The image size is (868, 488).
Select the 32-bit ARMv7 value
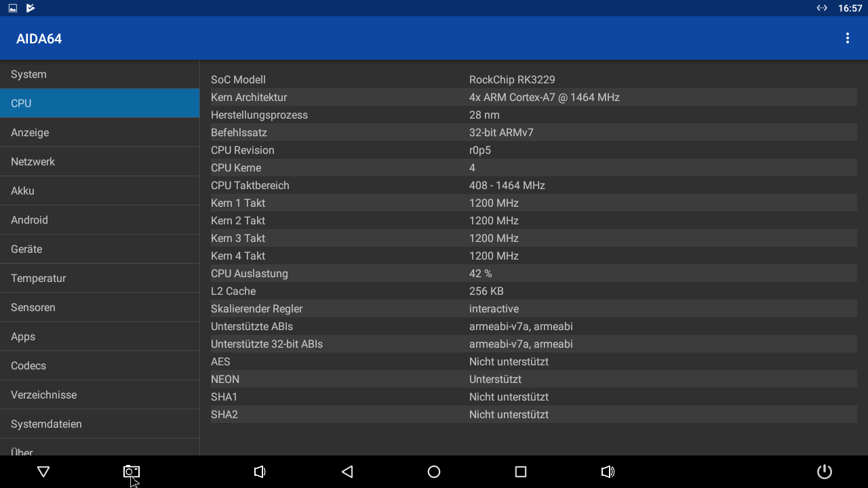click(501, 133)
